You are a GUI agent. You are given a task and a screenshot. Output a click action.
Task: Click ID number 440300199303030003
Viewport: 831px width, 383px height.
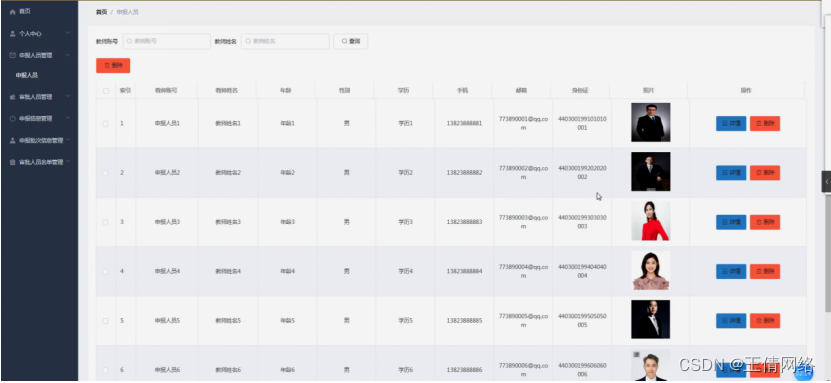click(582, 221)
